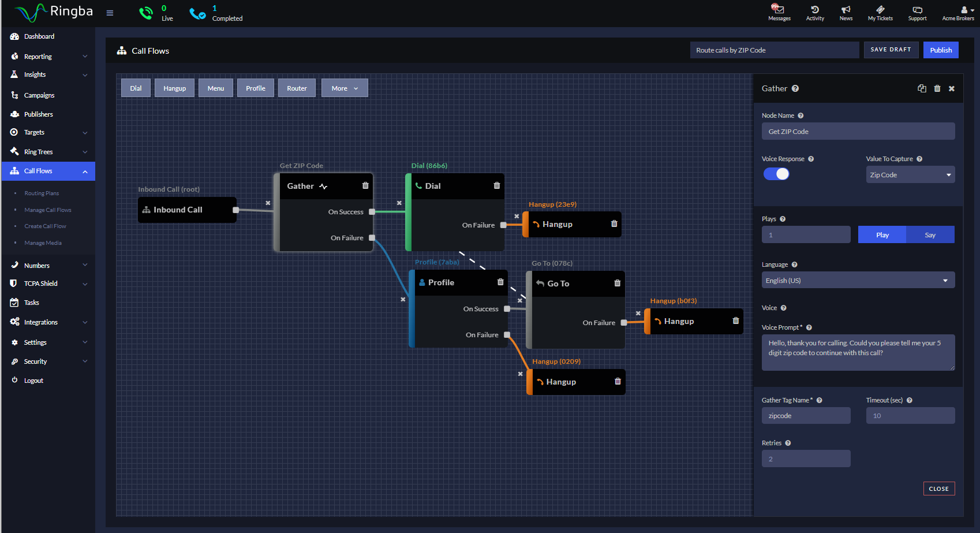This screenshot has width=980, height=533.
Task: Click the Completed calls phone icon
Action: pyautogui.click(x=197, y=13)
